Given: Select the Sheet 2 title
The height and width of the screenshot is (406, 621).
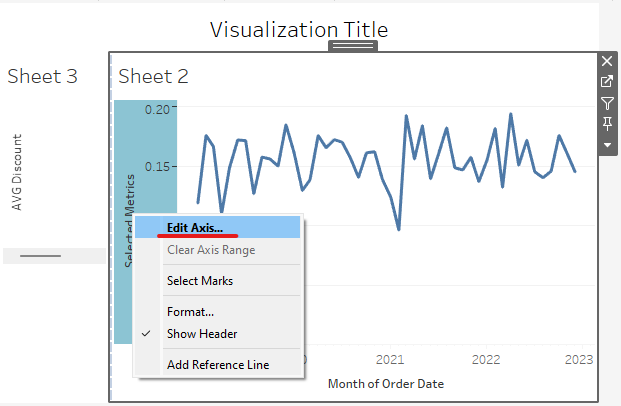Looking at the screenshot, I should (x=153, y=76).
